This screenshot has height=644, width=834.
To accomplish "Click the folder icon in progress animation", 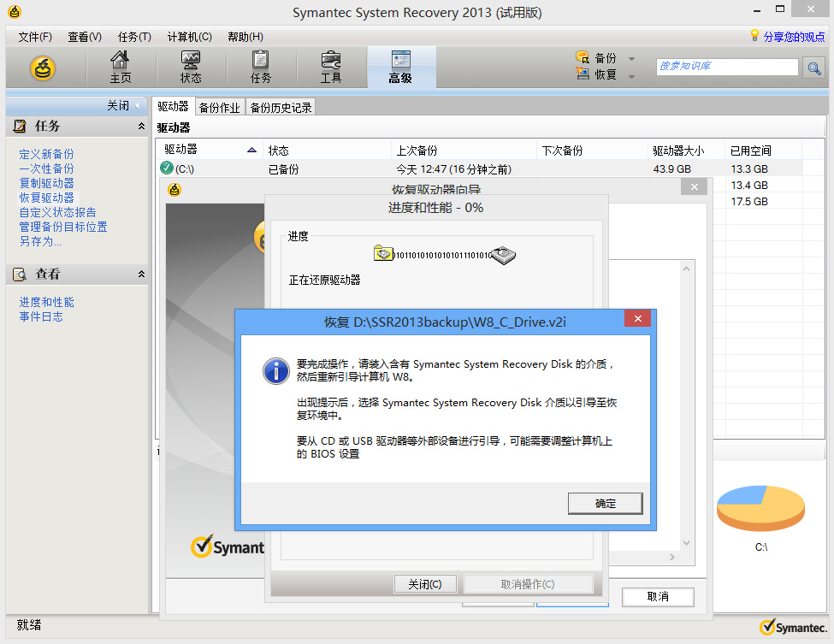I will point(383,253).
